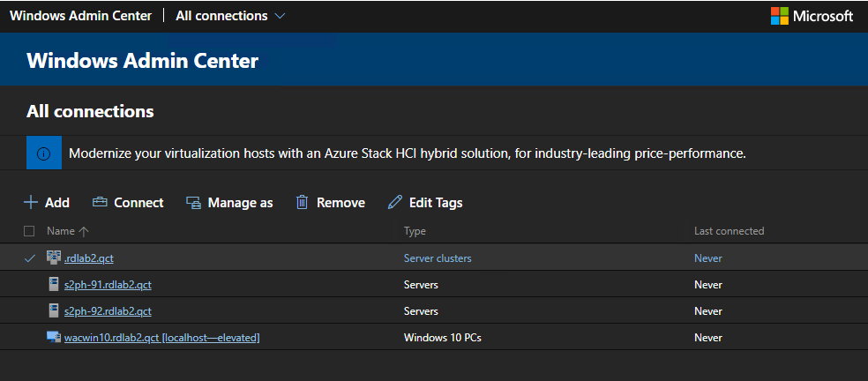Click the info icon in banner
The height and width of the screenshot is (381, 868).
(x=44, y=153)
